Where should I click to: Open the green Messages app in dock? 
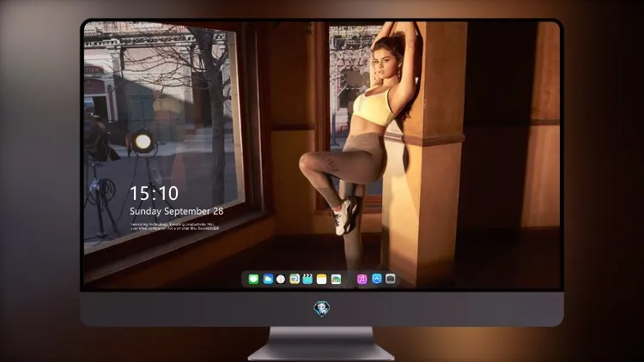253,280
